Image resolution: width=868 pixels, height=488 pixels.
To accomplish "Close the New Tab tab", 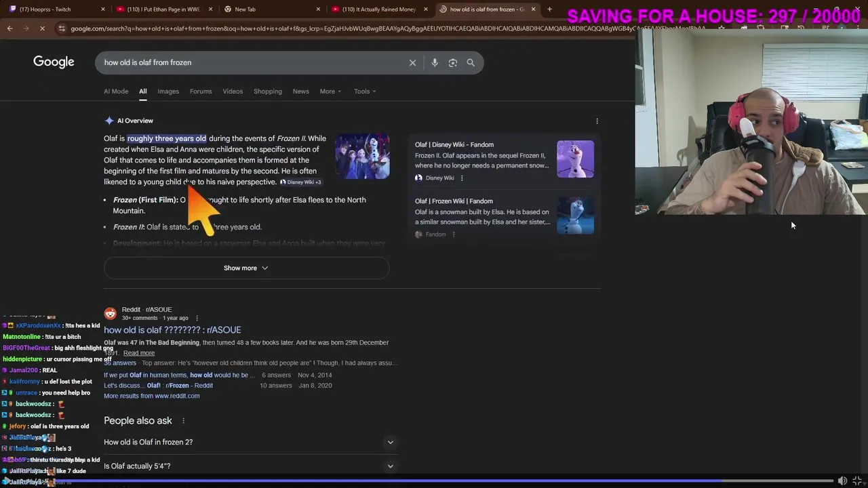I will (x=319, y=9).
